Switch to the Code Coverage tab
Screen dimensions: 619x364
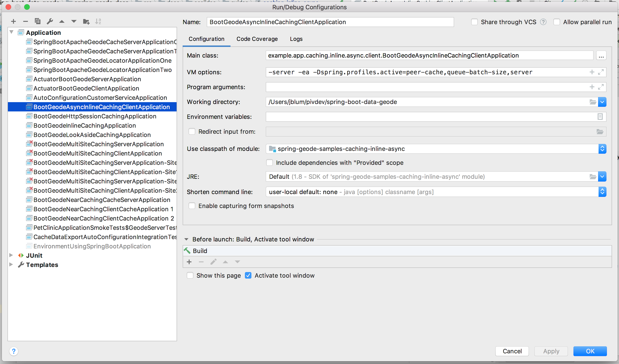tap(257, 39)
